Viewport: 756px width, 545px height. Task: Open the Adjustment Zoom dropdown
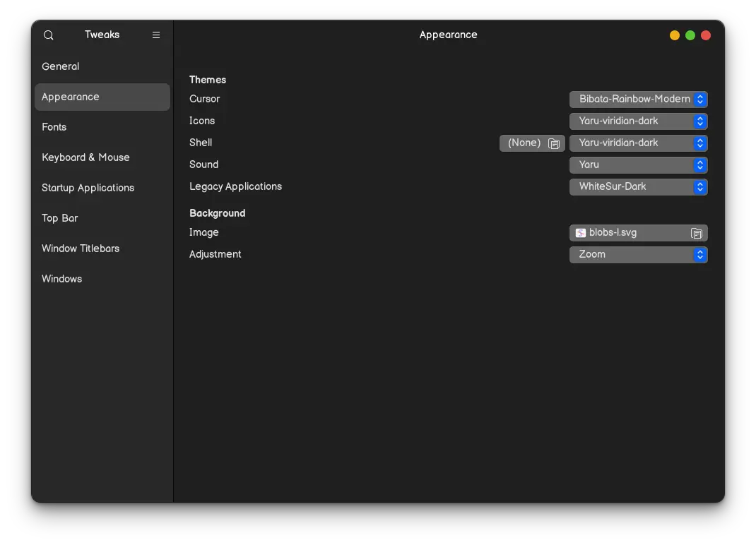pos(638,255)
